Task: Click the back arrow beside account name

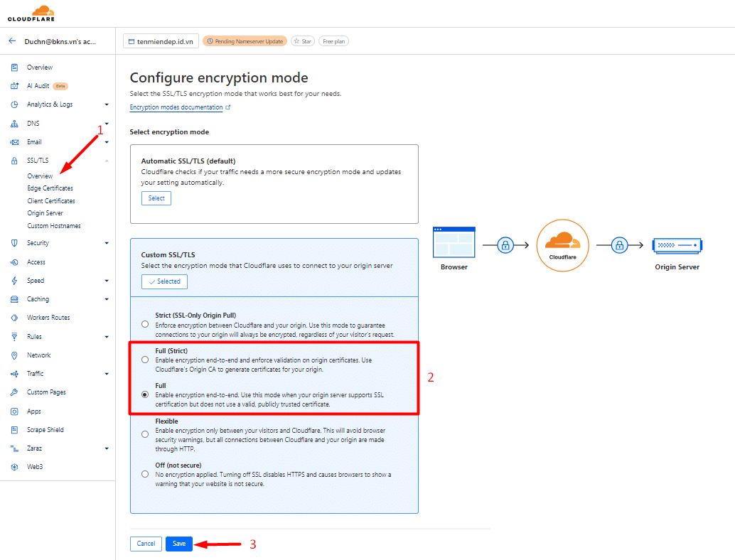Action: click(x=12, y=41)
